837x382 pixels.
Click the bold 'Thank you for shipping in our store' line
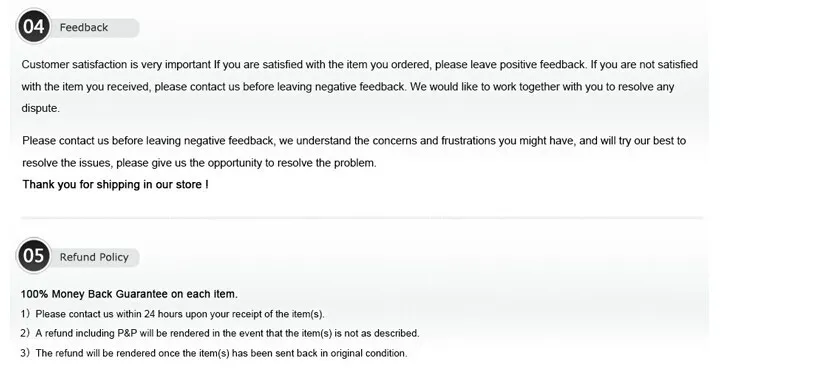click(x=115, y=185)
